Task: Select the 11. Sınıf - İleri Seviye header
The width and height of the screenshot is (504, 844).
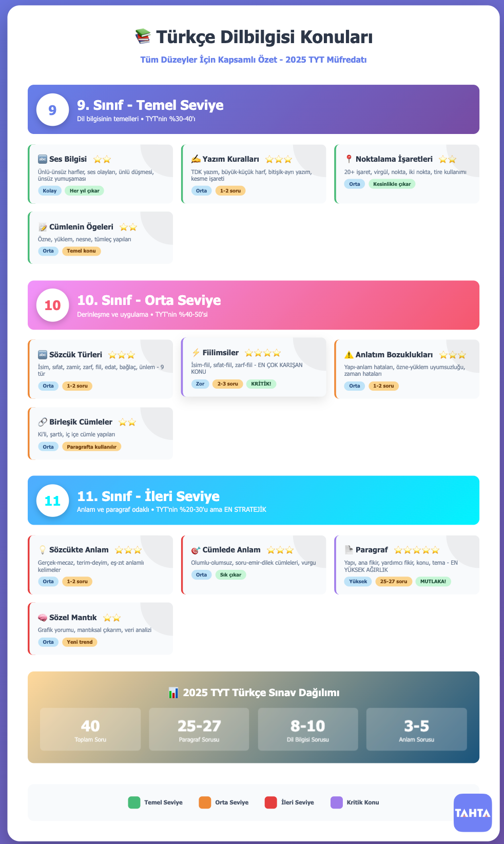Action: (254, 501)
